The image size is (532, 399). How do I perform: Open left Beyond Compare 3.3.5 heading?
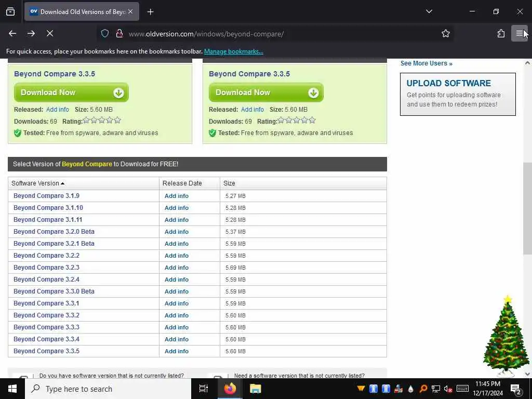pos(54,74)
